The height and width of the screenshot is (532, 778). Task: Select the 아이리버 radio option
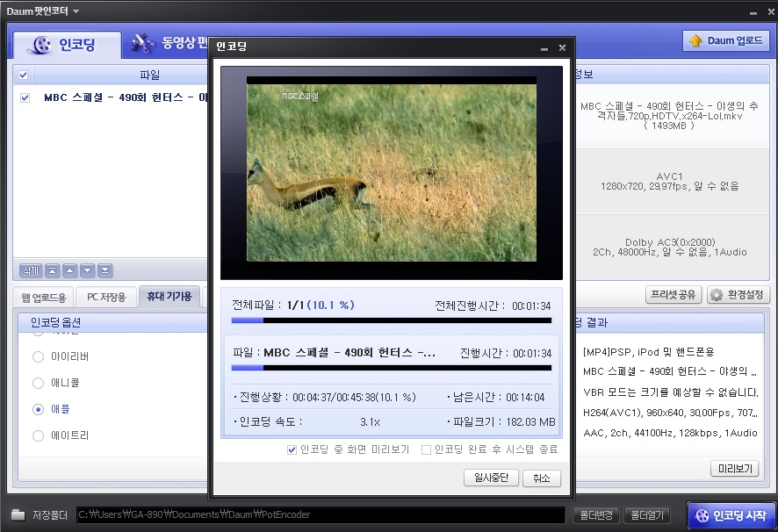click(39, 356)
